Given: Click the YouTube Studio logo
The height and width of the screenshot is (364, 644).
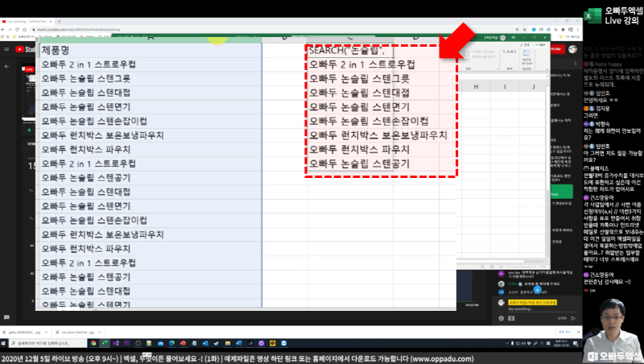Looking at the screenshot, I should pyautogui.click(x=26, y=49).
